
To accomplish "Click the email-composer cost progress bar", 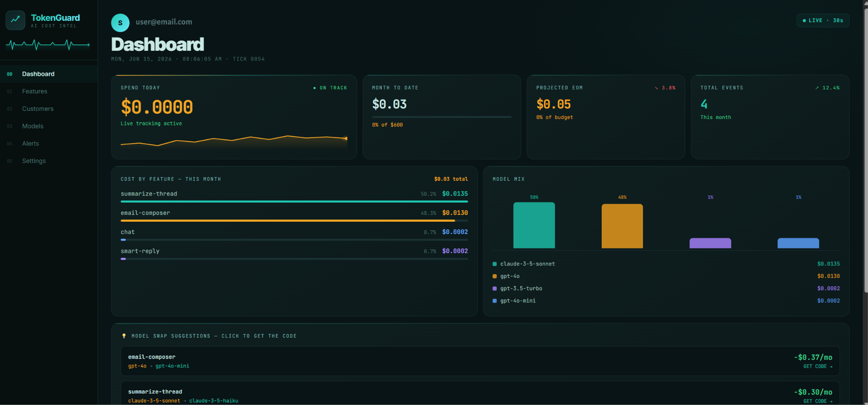I will 294,220.
